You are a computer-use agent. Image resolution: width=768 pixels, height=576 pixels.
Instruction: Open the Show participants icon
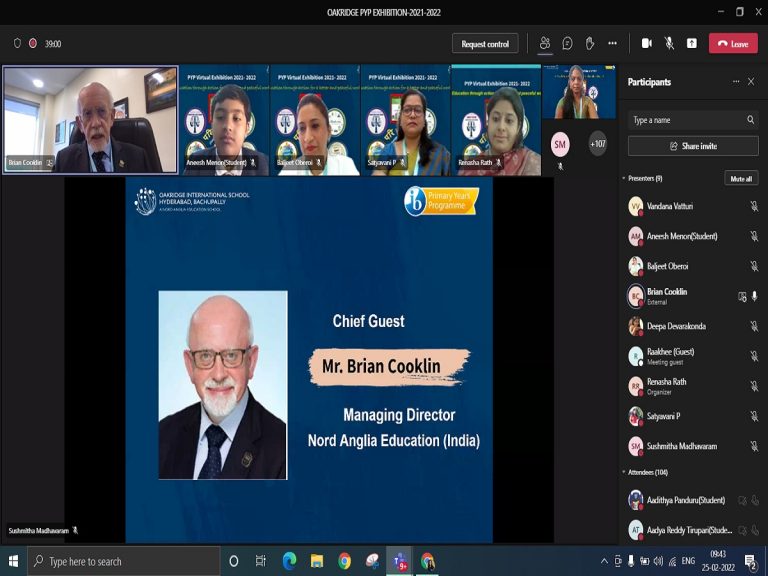click(545, 44)
